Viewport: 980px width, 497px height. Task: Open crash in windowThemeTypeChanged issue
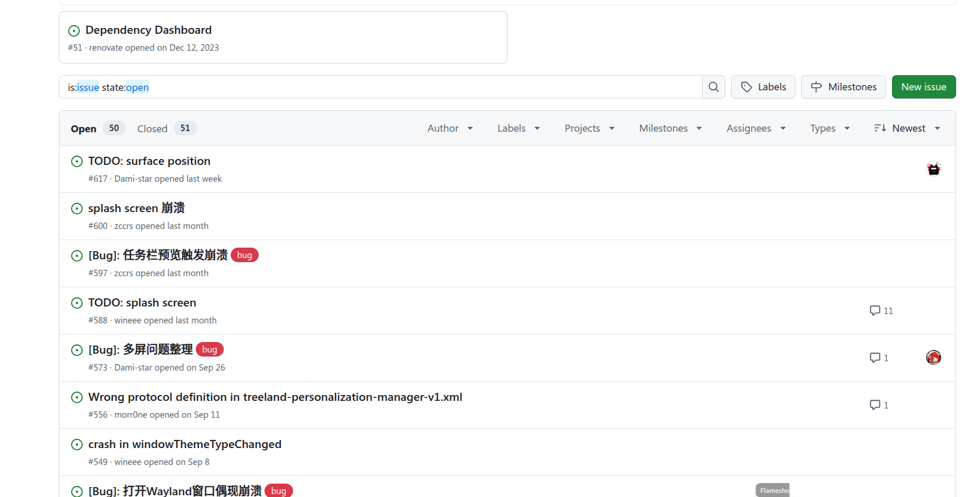coord(185,444)
